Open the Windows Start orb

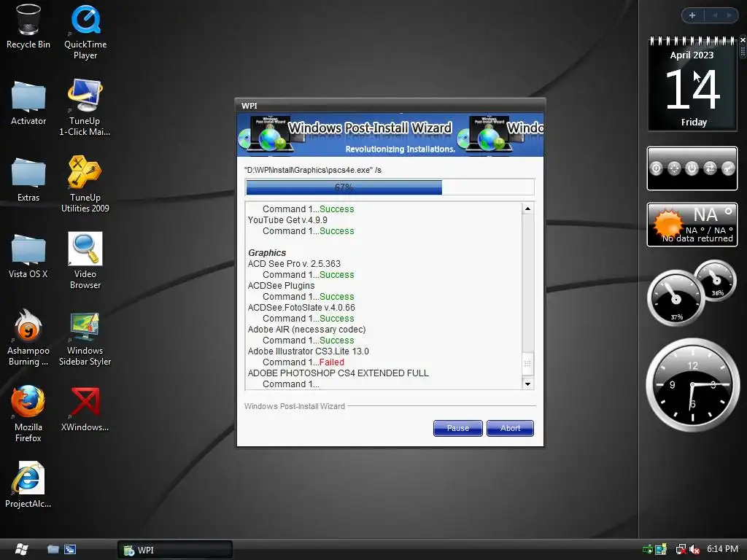pos(21,549)
